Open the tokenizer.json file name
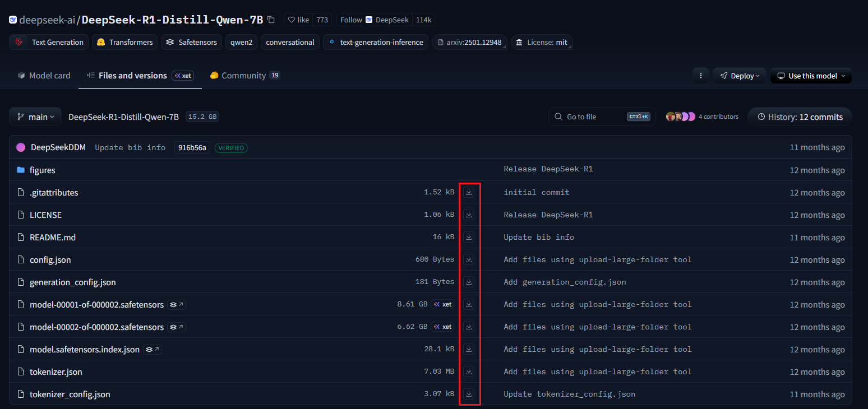The height and width of the screenshot is (409, 868). (x=56, y=371)
